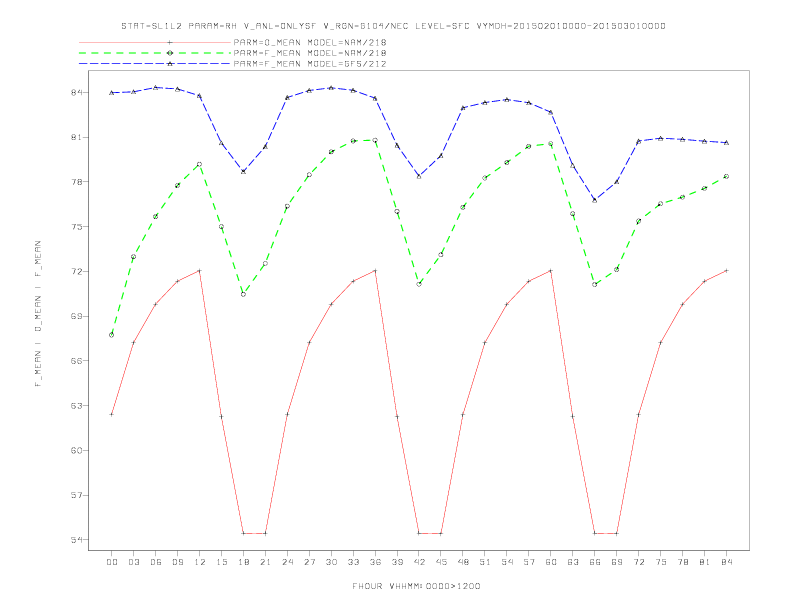Click the chart title starting with STAT=SL1L2
This screenshot has height=612, width=792.
pos(393,26)
